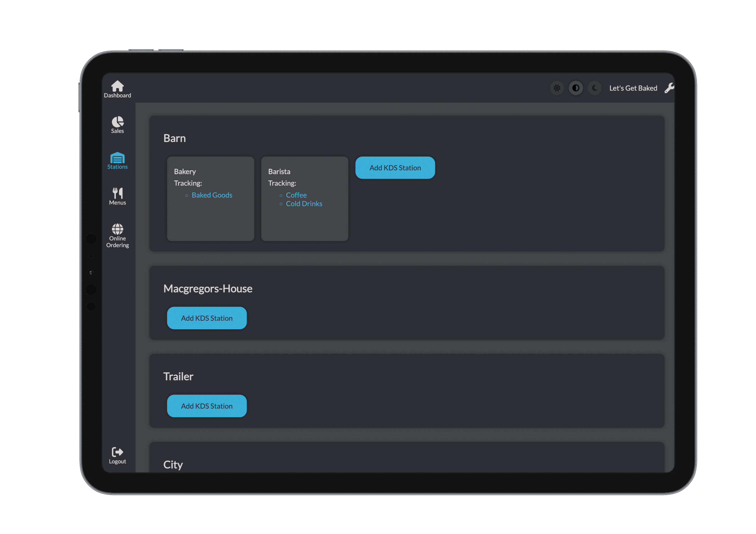The height and width of the screenshot is (534, 756).
Task: Add KDS Station under Macgregors-House
Action: [206, 318]
